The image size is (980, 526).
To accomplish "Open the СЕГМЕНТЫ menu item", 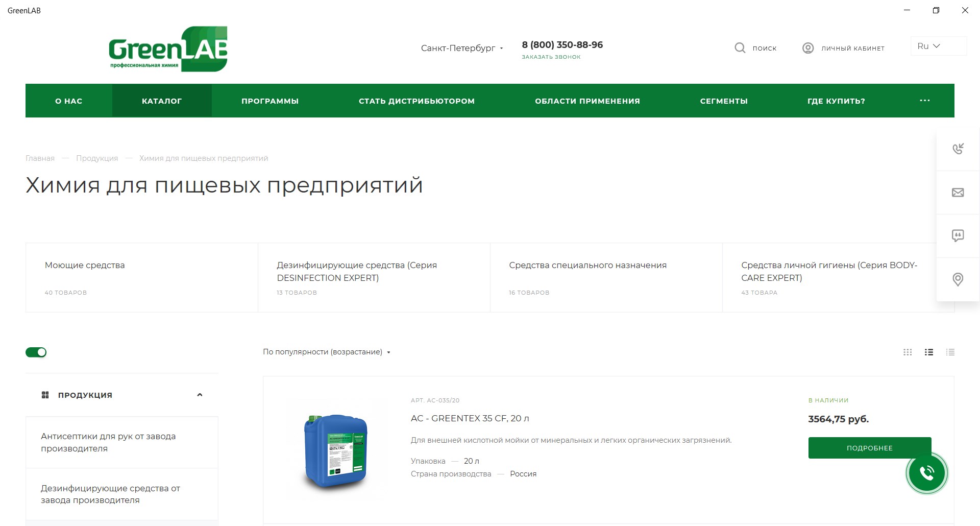I will pyautogui.click(x=724, y=101).
